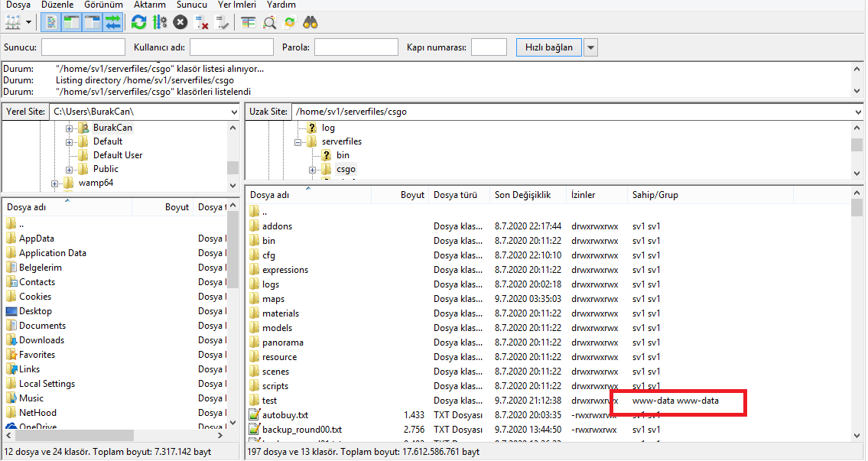The image size is (868, 461).
Task: Toggle directory comparison magnifier icon
Action: coord(269,23)
